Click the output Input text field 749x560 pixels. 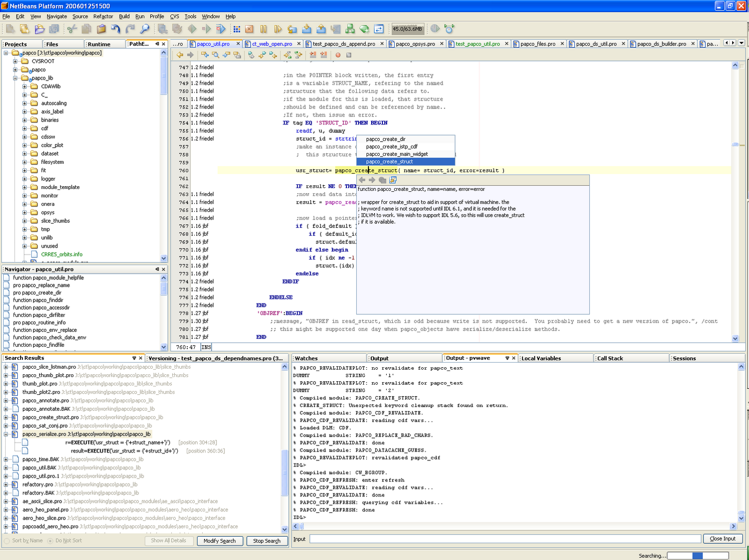505,539
